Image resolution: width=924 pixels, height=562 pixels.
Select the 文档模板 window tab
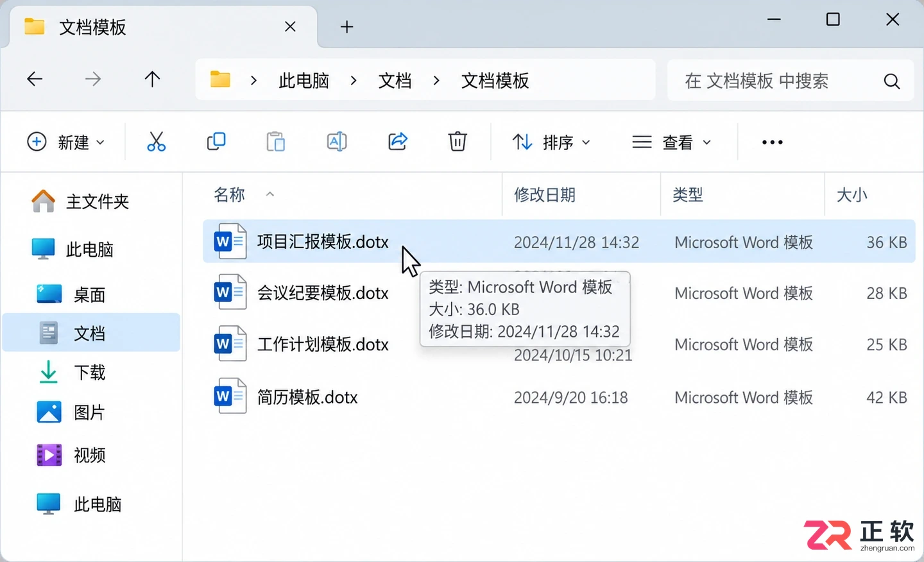pyautogui.click(x=162, y=27)
